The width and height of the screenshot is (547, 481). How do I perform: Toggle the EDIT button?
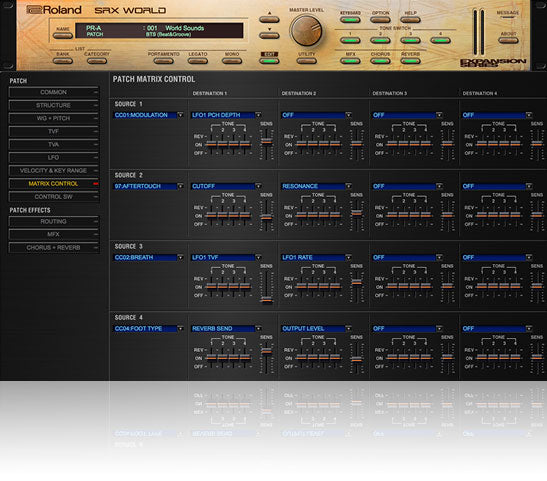269,61
